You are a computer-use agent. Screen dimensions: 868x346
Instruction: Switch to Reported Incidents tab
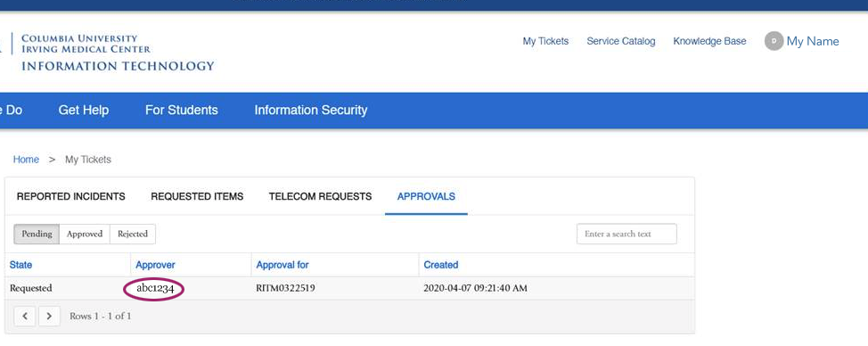71,196
